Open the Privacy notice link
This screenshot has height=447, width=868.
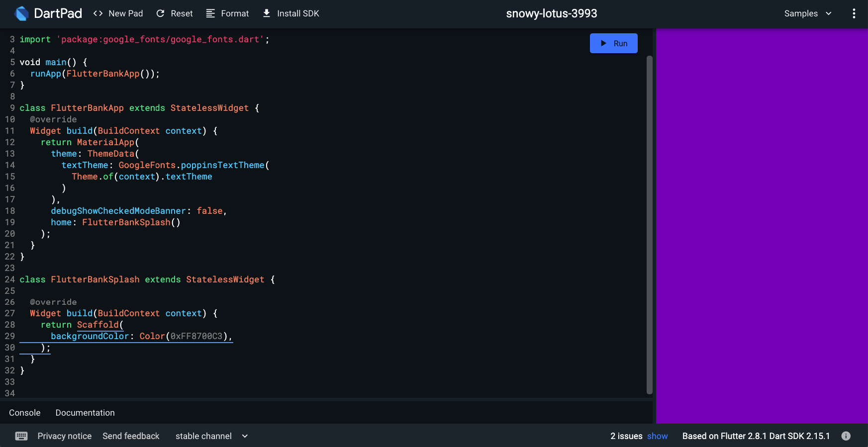click(x=65, y=436)
